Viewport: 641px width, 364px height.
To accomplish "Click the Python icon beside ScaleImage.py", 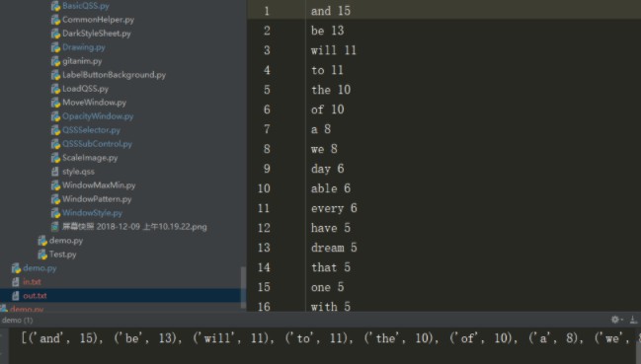I will [55, 158].
